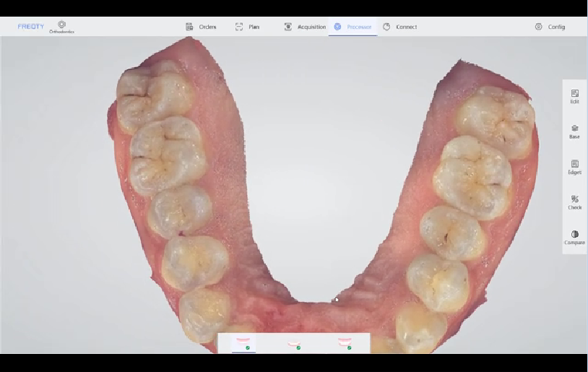Switch to the Plan step

tap(247, 27)
